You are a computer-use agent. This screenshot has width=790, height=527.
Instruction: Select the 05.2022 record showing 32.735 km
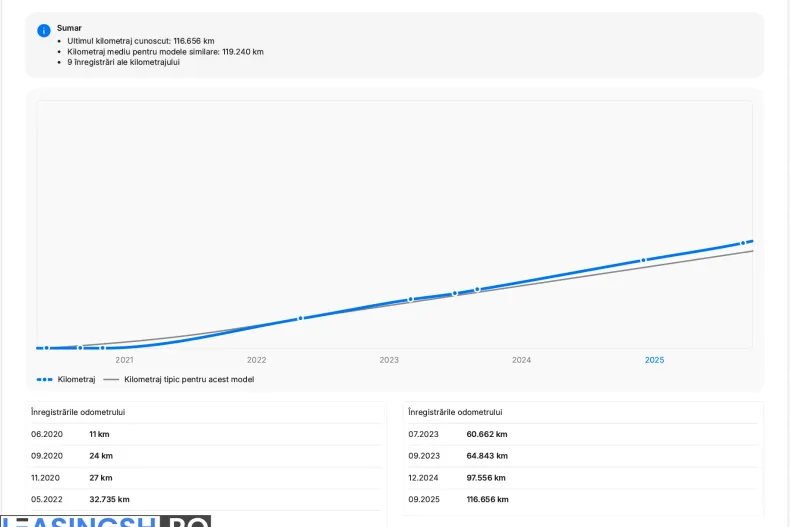tap(205, 499)
